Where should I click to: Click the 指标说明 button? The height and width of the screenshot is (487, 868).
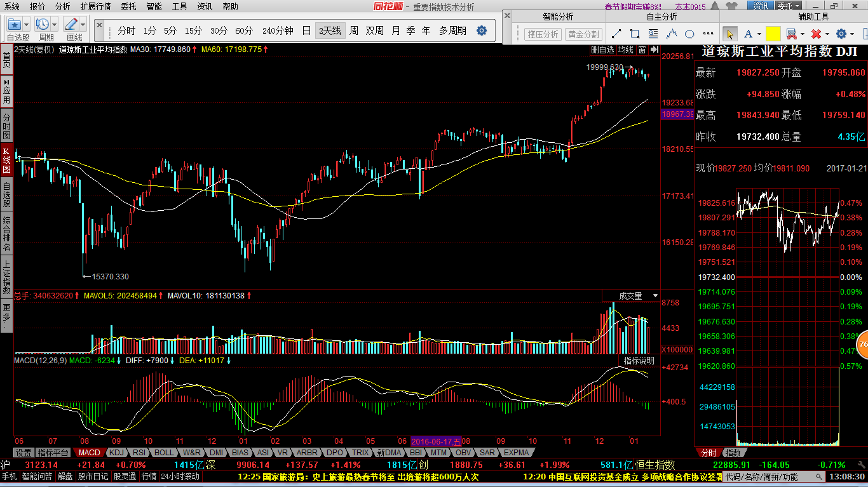click(x=639, y=361)
